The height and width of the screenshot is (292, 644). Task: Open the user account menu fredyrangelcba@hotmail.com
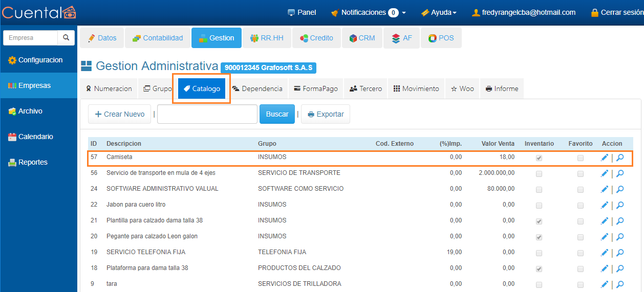pyautogui.click(x=523, y=12)
